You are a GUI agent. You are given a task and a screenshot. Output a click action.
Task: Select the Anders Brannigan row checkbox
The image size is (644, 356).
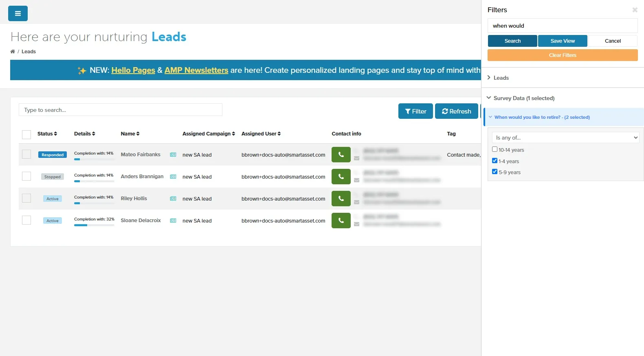click(26, 176)
